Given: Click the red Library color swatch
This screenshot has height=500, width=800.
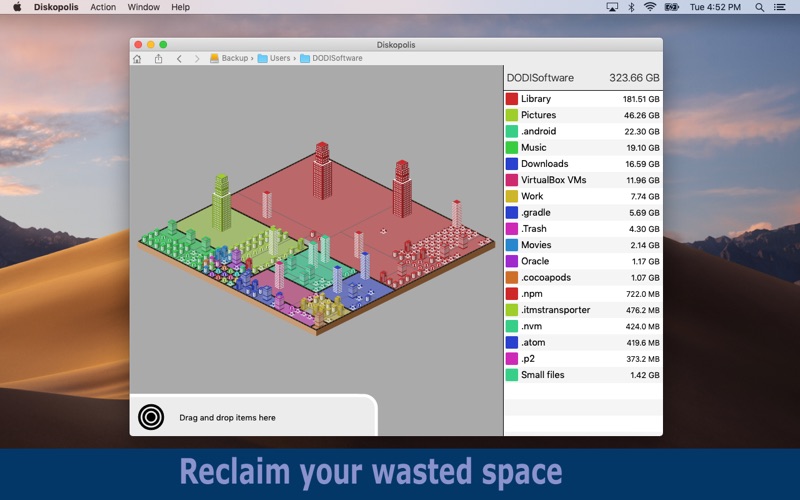Looking at the screenshot, I should pos(512,99).
